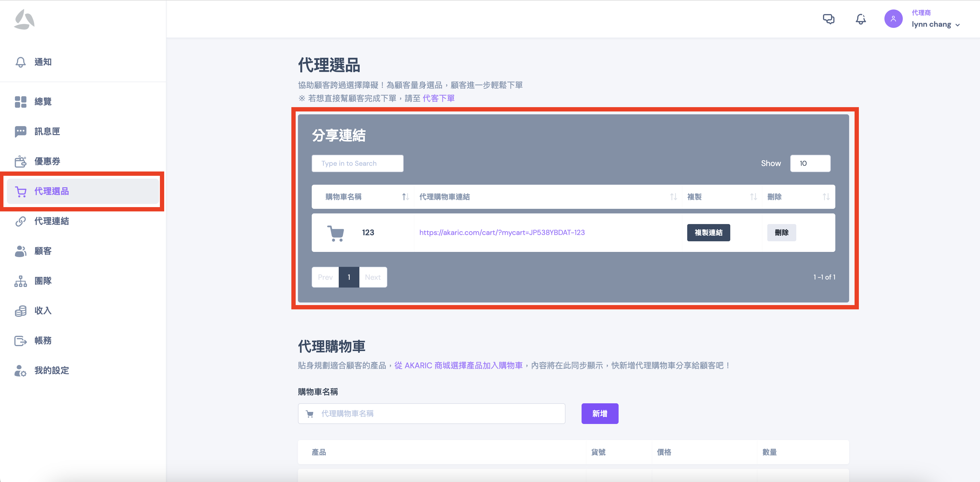
Task: Click the chat messages icon in header
Action: (x=828, y=19)
